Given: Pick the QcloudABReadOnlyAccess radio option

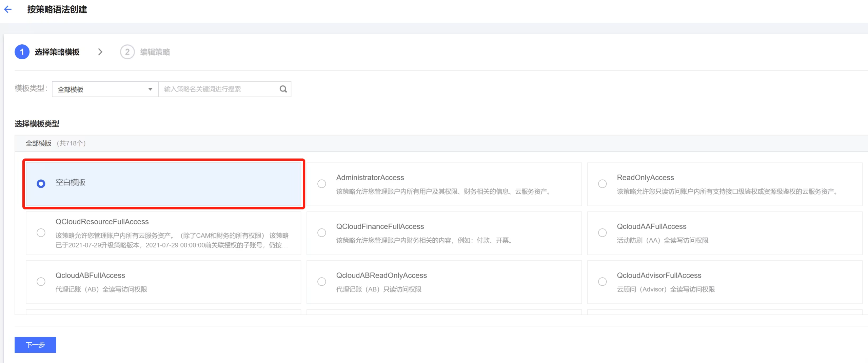Looking at the screenshot, I should click(x=321, y=282).
